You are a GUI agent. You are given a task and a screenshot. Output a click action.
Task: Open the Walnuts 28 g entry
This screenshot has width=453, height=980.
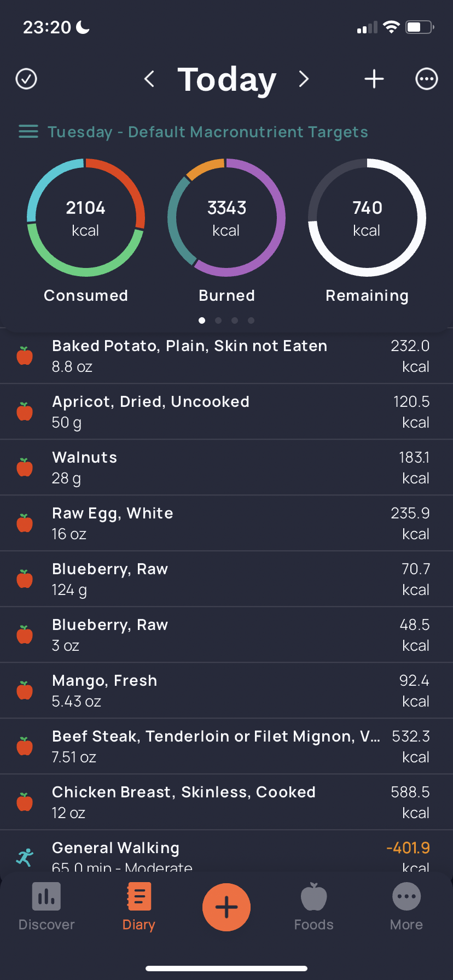coord(226,468)
